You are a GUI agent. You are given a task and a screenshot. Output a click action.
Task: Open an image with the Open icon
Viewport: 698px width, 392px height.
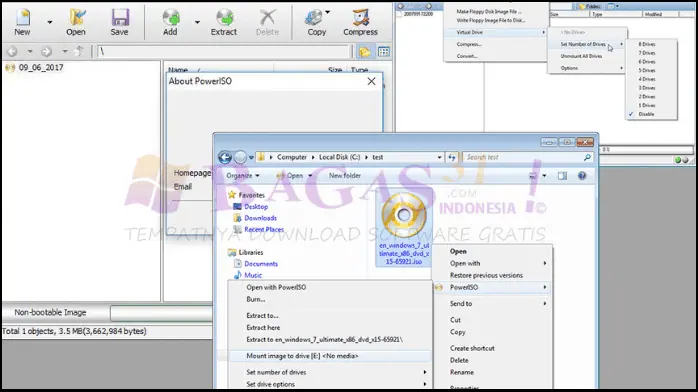[76, 22]
